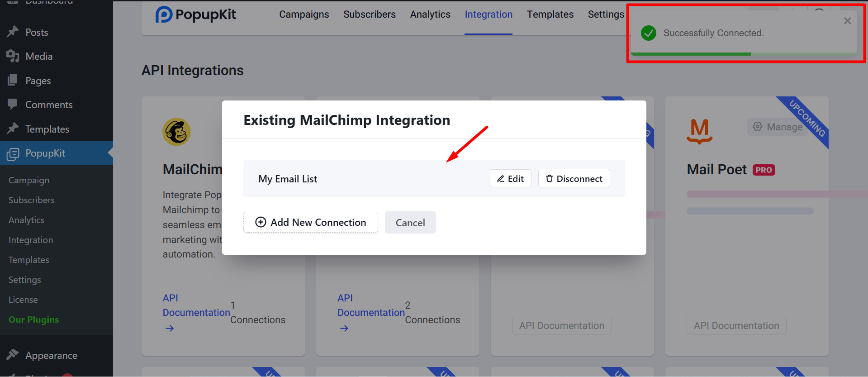
Task: Click the PopupKit sidebar icon
Action: (13, 154)
